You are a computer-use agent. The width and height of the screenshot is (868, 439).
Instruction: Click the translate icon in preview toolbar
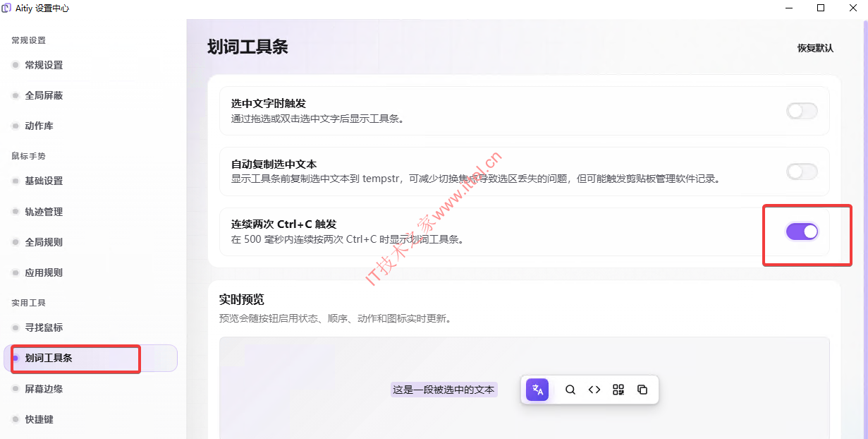click(537, 390)
